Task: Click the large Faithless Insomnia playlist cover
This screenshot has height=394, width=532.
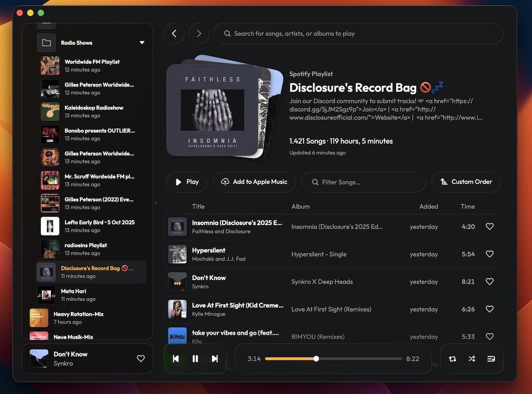Action: coord(212,110)
